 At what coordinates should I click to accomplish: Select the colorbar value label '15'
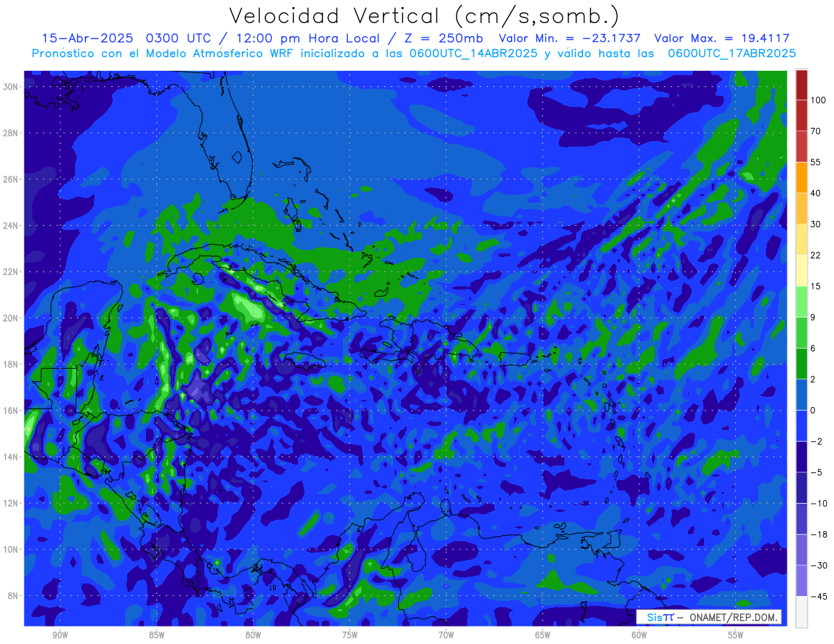816,286
